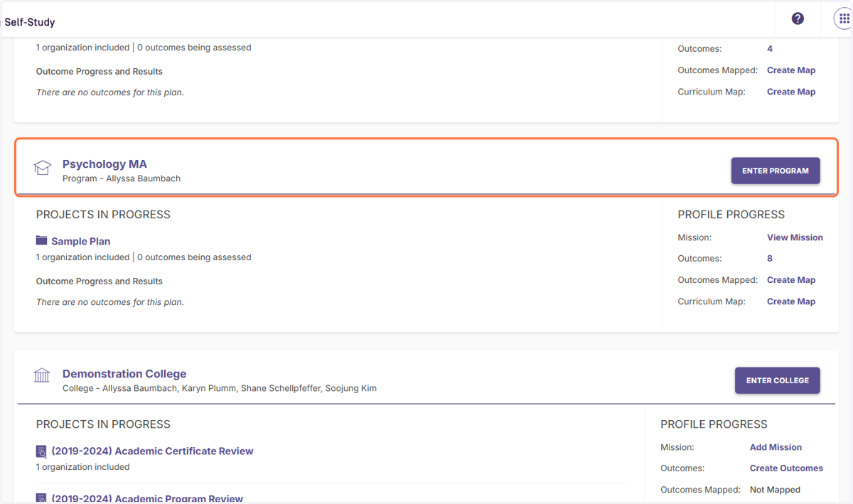853x504 pixels.
Task: Create Map for Outcomes Mapped in Psychology MA
Action: coord(791,280)
